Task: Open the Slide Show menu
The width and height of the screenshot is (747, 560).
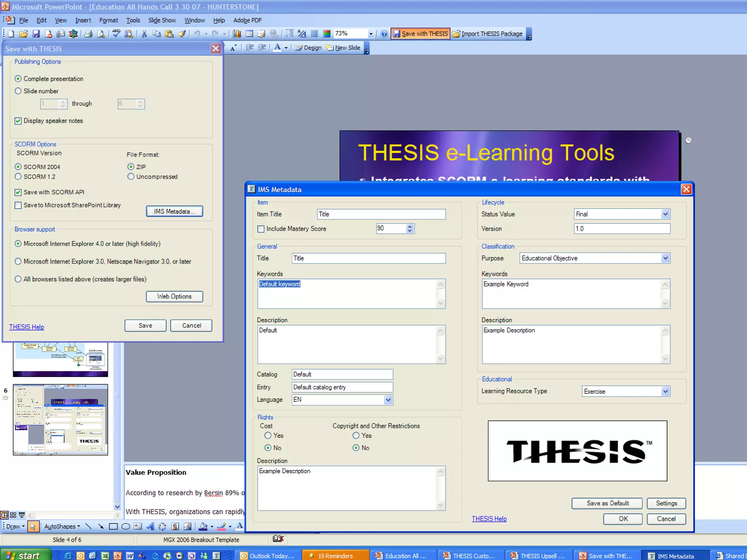Action: click(x=162, y=20)
